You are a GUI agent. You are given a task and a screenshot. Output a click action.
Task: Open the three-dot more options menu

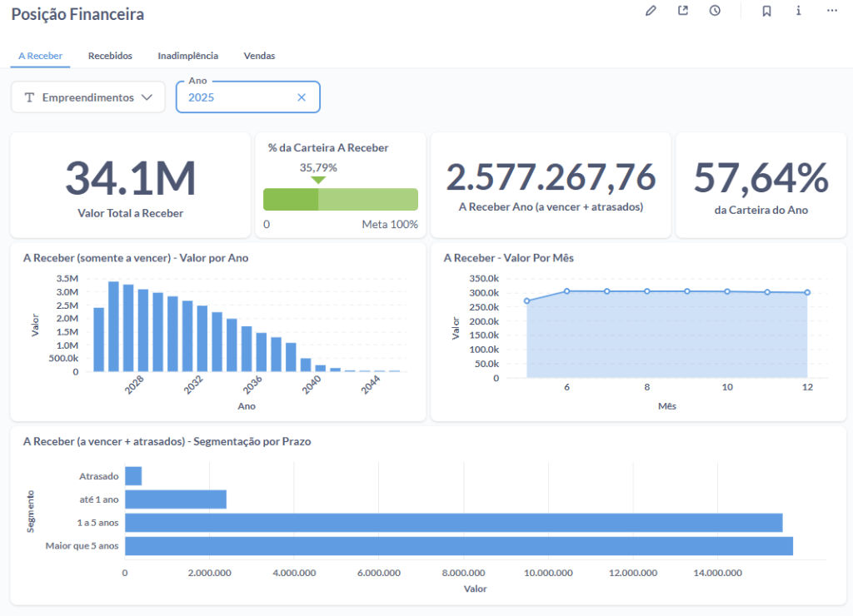click(831, 11)
